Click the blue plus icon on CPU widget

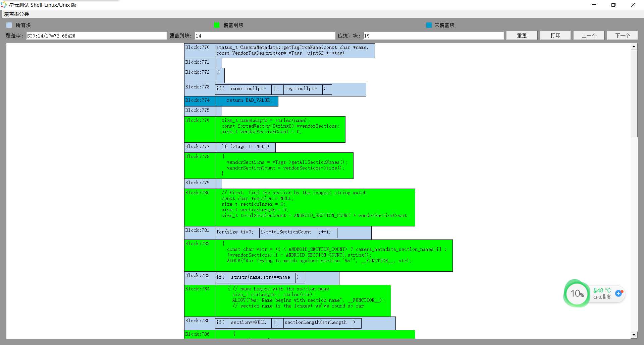[619, 293]
